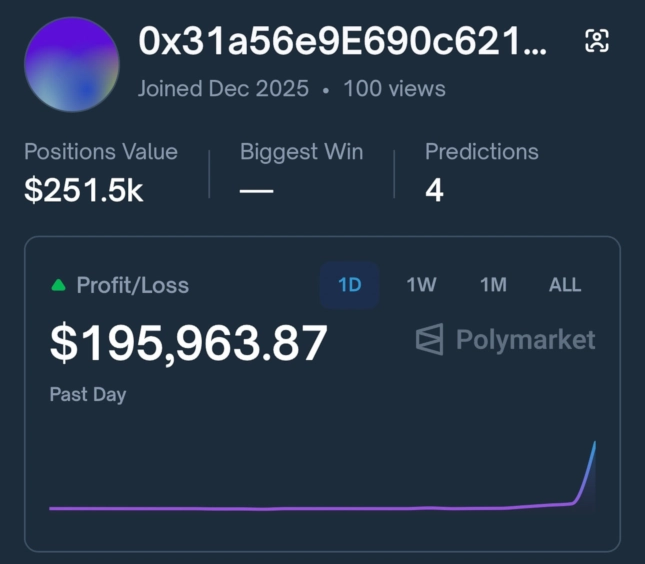Click the Joined Dec 2025 text
Viewport: 645px width, 564px height.
pos(223,88)
